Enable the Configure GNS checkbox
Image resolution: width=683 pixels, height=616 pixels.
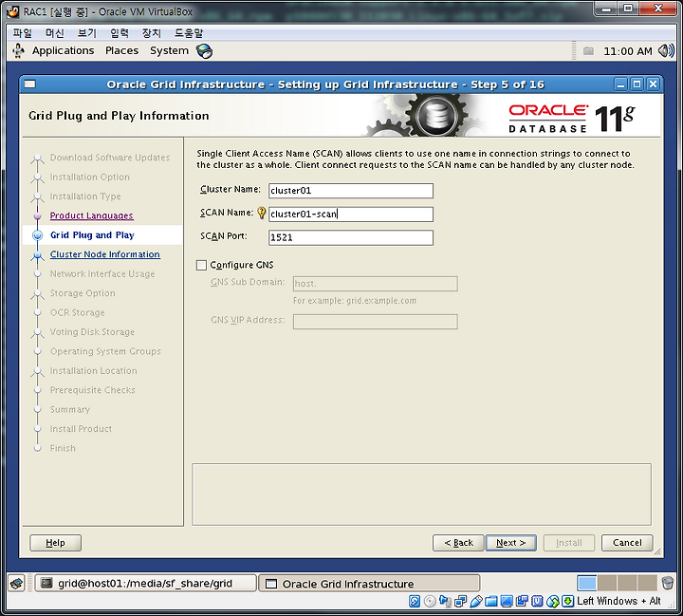coord(201,265)
